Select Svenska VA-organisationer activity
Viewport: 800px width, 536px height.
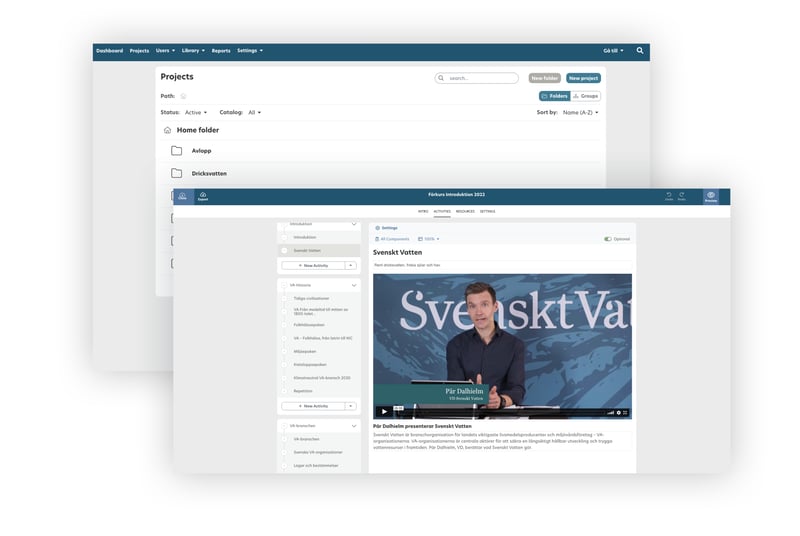[318, 452]
